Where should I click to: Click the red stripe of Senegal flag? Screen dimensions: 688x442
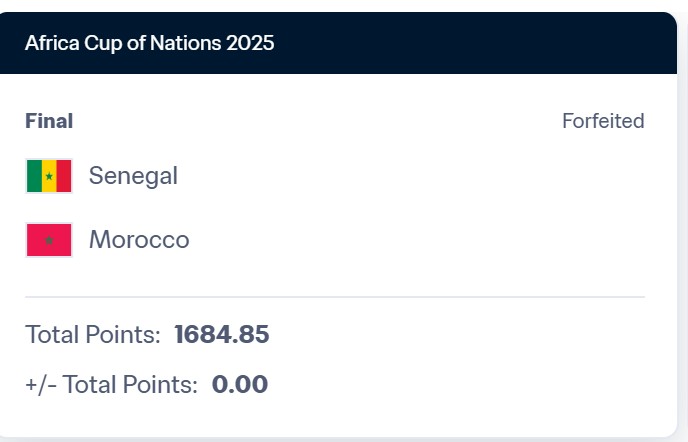(x=64, y=176)
